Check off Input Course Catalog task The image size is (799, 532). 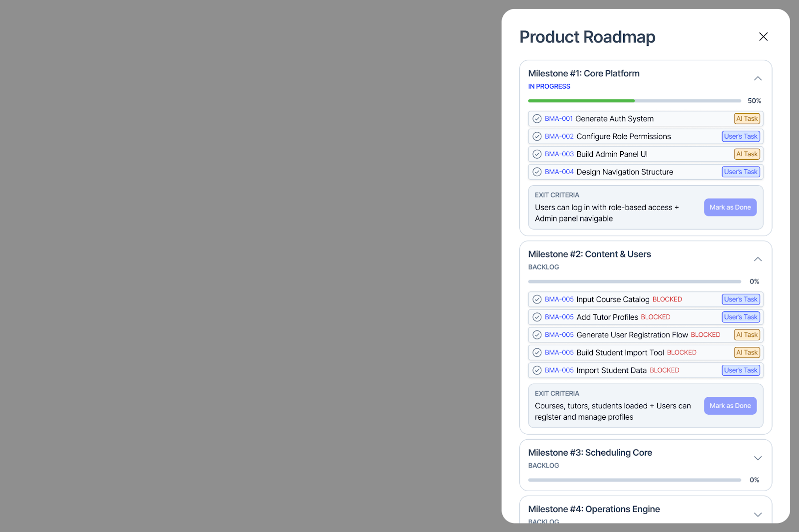click(x=537, y=299)
